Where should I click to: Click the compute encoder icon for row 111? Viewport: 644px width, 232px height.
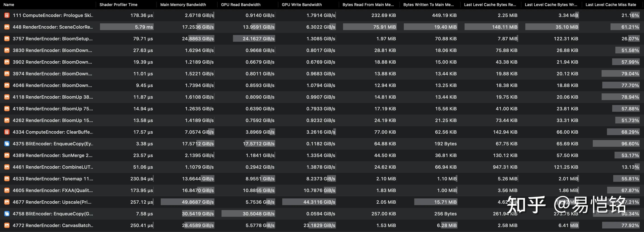pos(7,15)
